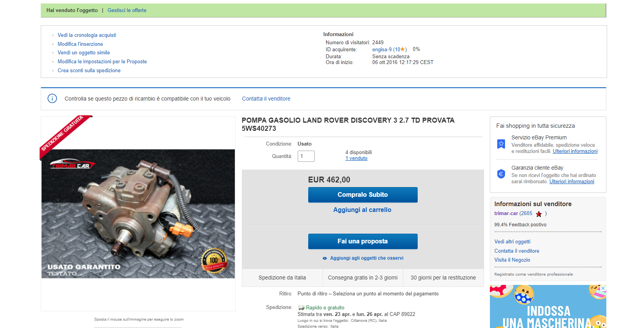Click the red feedback star next to trimar-car
The width and height of the screenshot is (644, 328).
click(x=539, y=214)
